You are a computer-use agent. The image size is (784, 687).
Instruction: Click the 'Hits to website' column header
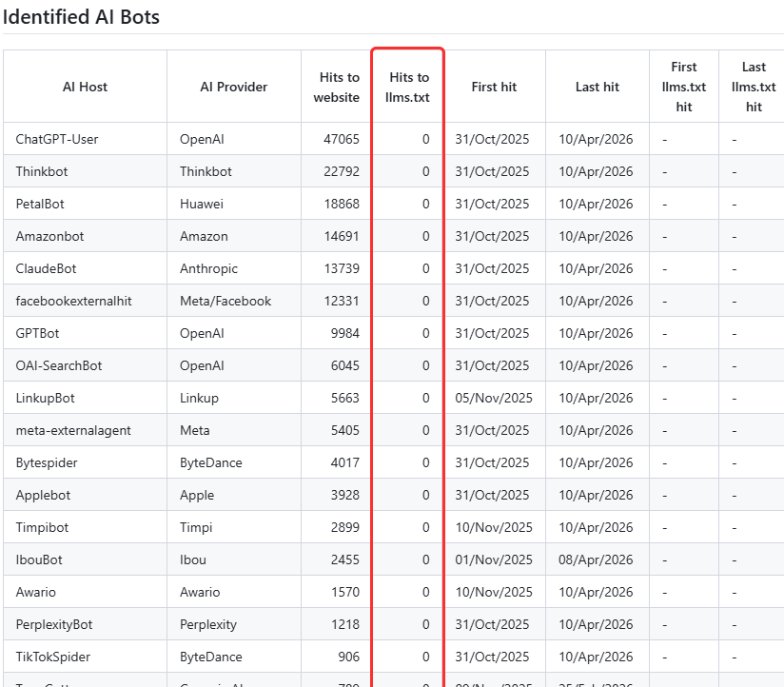[337, 87]
